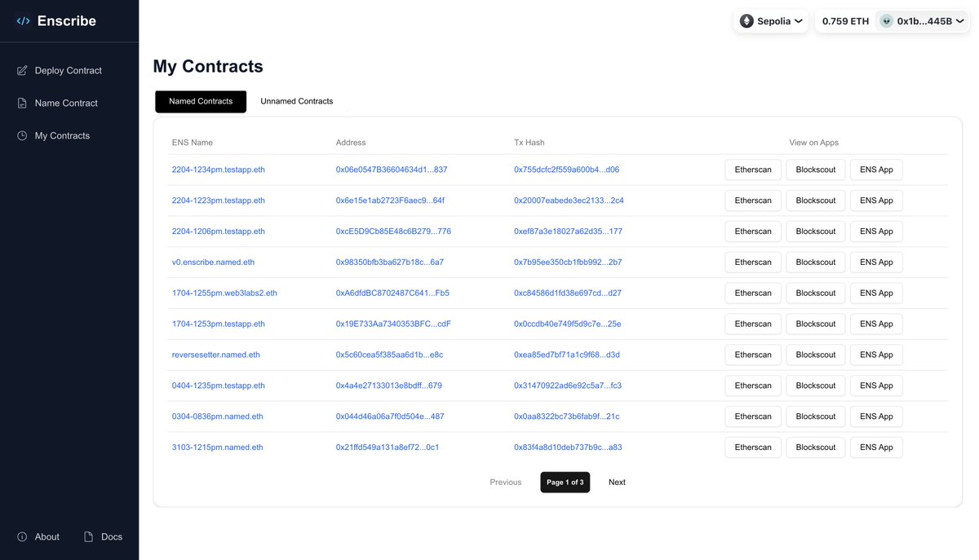Open the Docs link
Image resolution: width=979 pixels, height=560 pixels.
[x=104, y=536]
